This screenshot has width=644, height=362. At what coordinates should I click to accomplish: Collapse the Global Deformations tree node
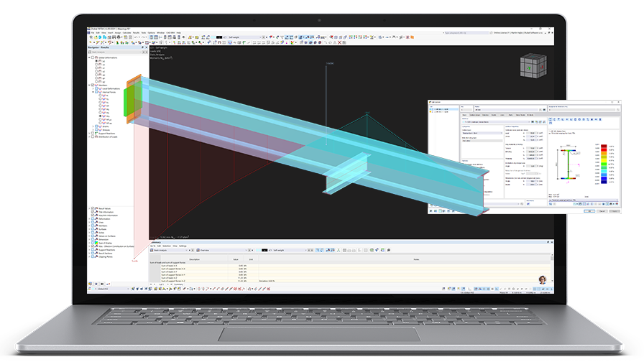tap(89, 57)
